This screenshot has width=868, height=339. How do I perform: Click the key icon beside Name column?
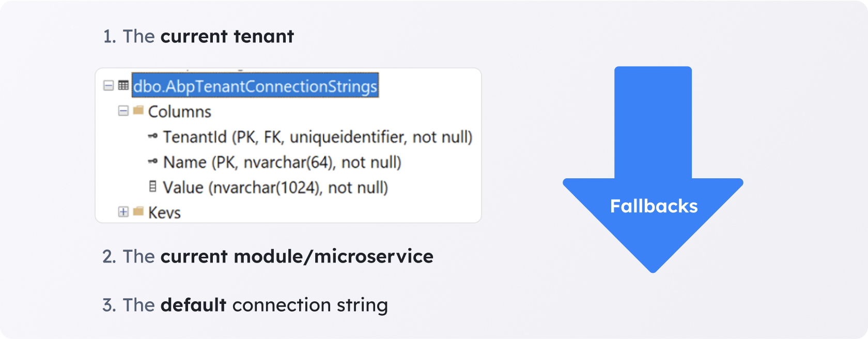[x=152, y=161]
